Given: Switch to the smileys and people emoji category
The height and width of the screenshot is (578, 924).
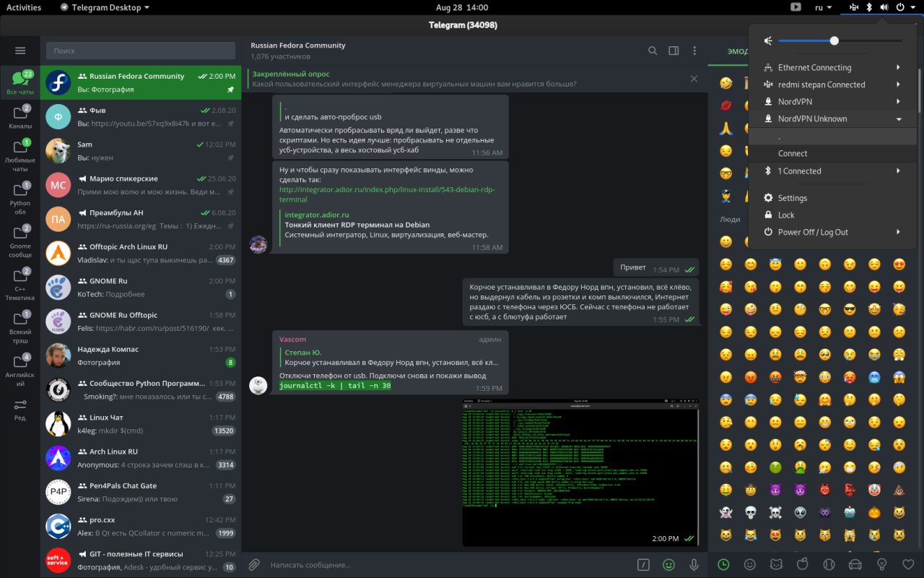Looking at the screenshot, I should tap(750, 564).
